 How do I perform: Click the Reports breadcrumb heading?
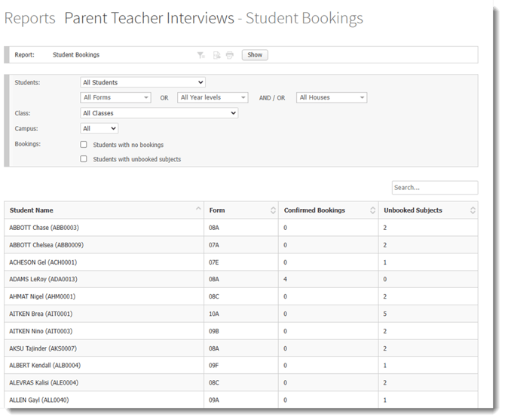30,19
